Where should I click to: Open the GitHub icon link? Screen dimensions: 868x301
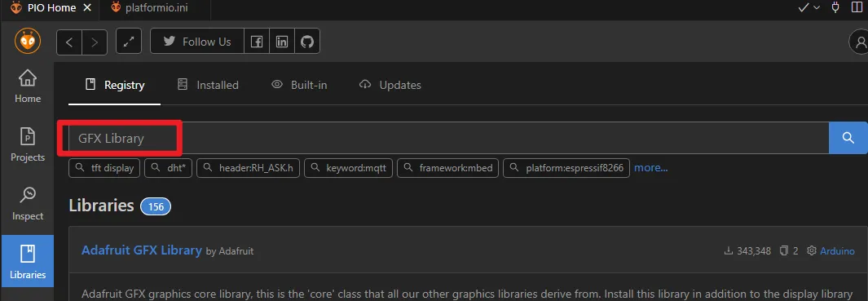[306, 42]
